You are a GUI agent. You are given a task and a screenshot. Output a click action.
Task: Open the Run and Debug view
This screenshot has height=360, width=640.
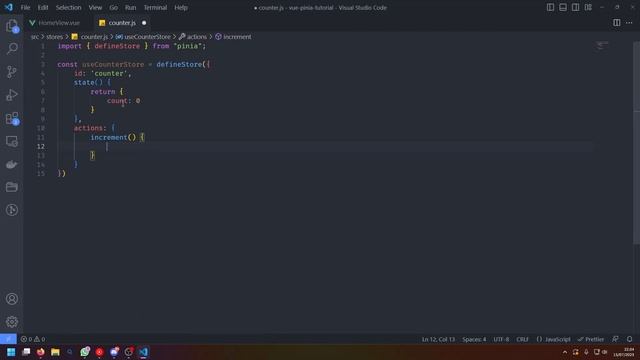pos(12,95)
